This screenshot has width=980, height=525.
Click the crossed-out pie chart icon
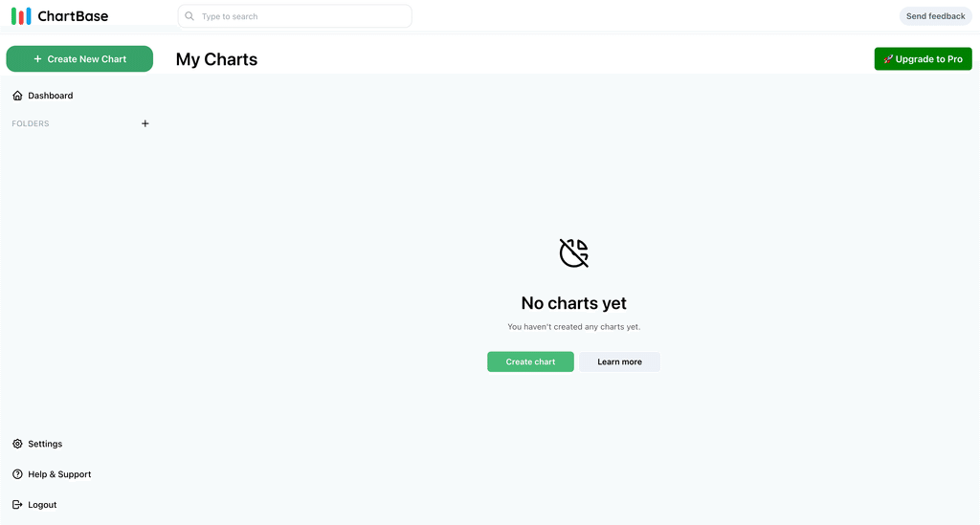point(574,252)
